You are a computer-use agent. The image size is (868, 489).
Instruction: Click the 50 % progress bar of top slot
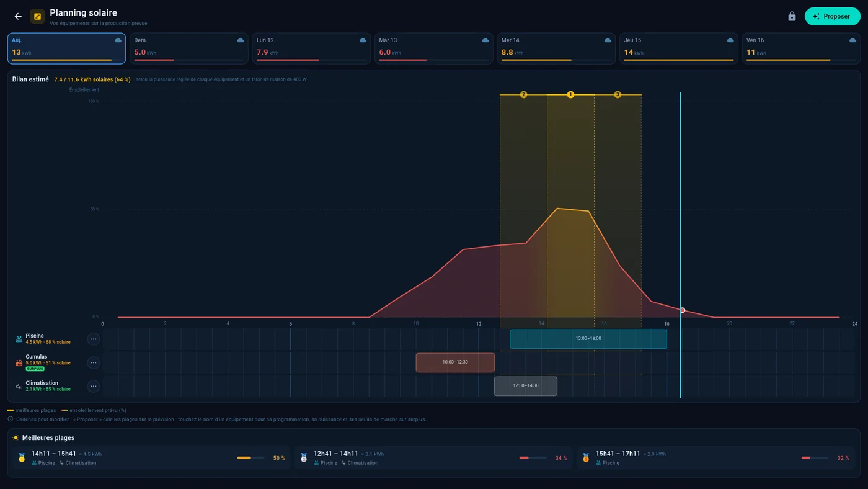coord(250,458)
